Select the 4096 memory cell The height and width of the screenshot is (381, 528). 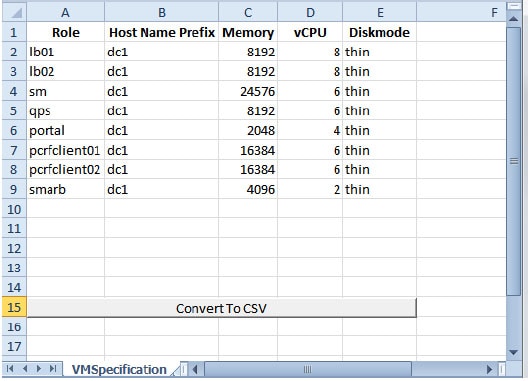[x=248, y=189]
